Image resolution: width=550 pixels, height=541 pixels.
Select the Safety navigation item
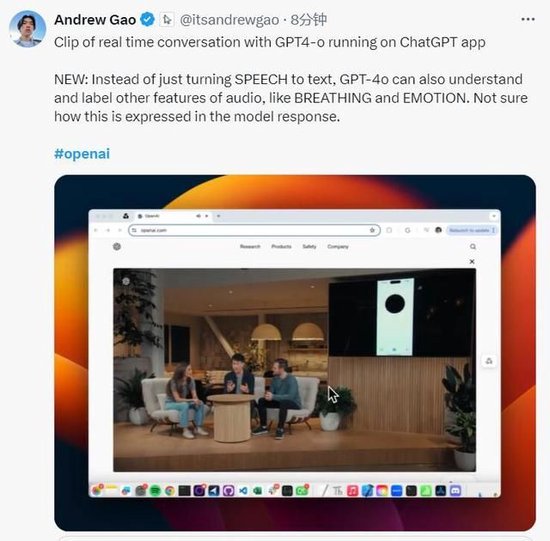pos(309,247)
